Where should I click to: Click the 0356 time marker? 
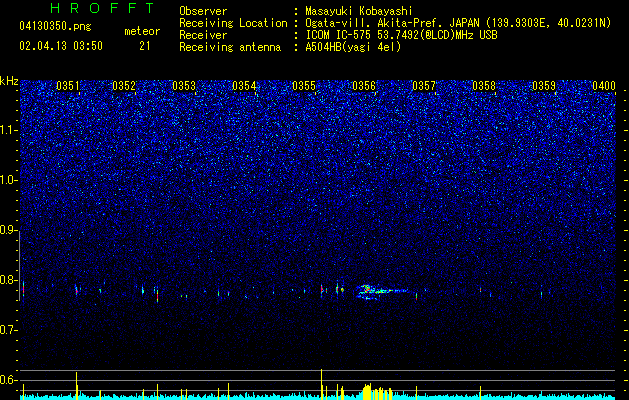pyautogui.click(x=364, y=86)
